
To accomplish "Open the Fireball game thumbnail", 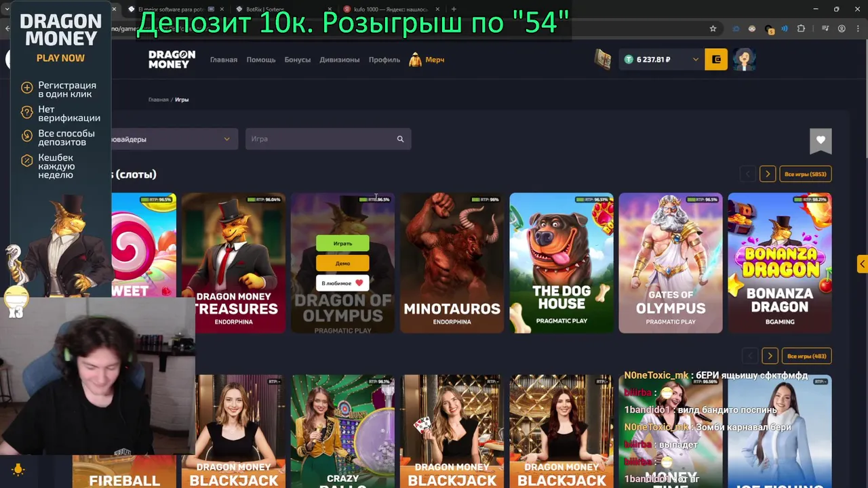I will tap(124, 472).
